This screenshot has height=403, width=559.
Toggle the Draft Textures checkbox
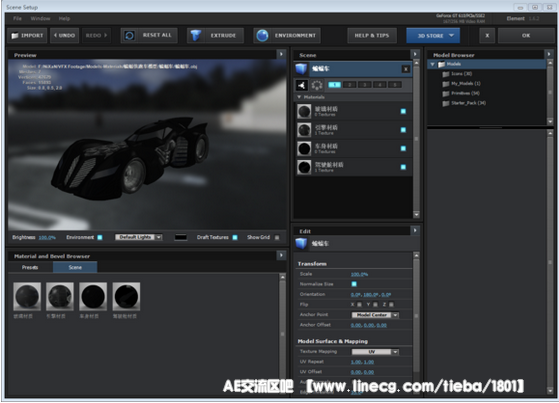point(235,238)
